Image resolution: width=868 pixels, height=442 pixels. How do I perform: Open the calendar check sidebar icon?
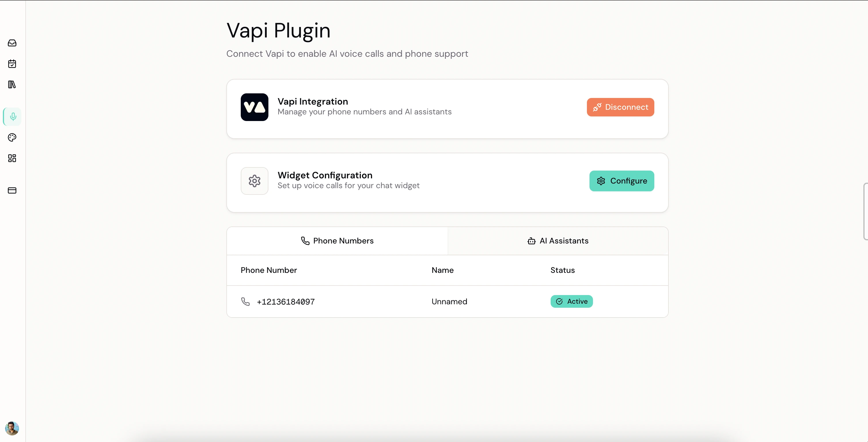[12, 64]
